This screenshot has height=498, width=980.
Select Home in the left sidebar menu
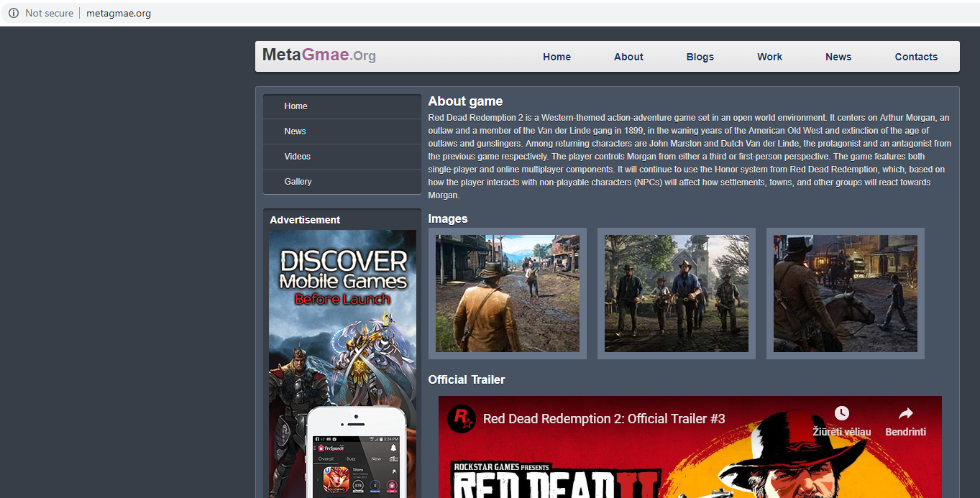pyautogui.click(x=342, y=106)
